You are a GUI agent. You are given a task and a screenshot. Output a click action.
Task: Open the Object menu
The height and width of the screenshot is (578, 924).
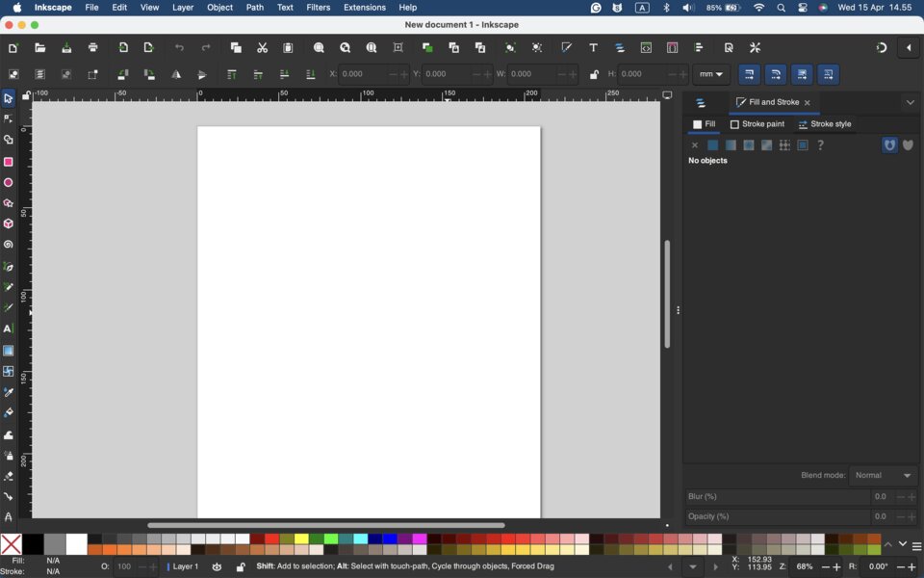point(219,8)
